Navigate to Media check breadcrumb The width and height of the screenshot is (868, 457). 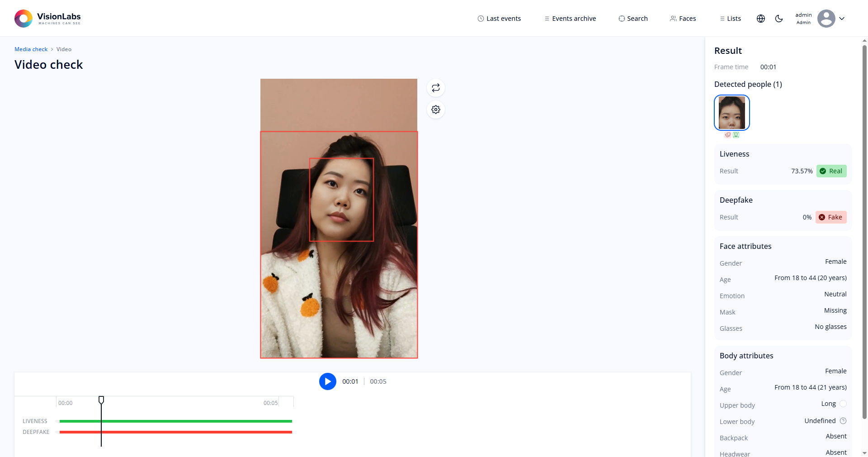point(31,49)
